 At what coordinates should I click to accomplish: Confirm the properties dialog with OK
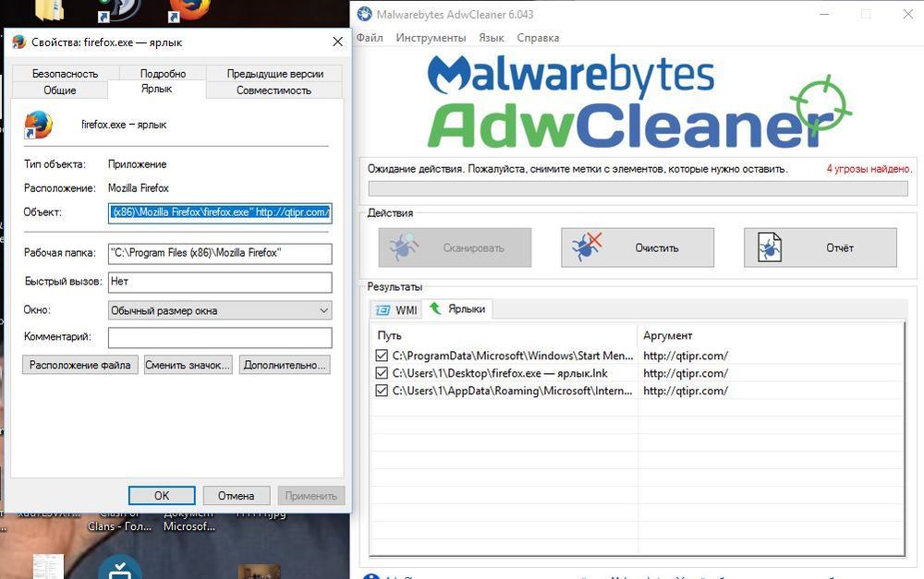(162, 496)
